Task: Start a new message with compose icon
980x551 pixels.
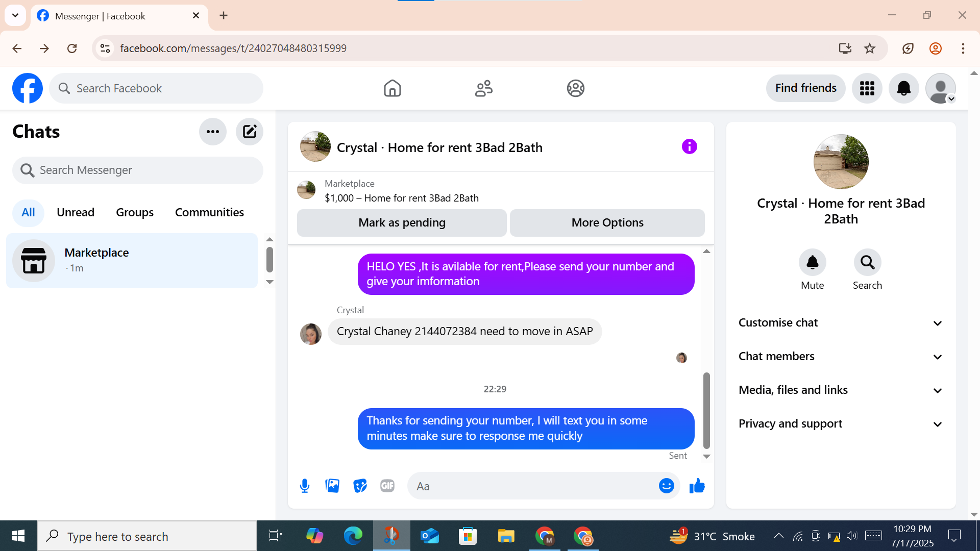Action: [250, 132]
